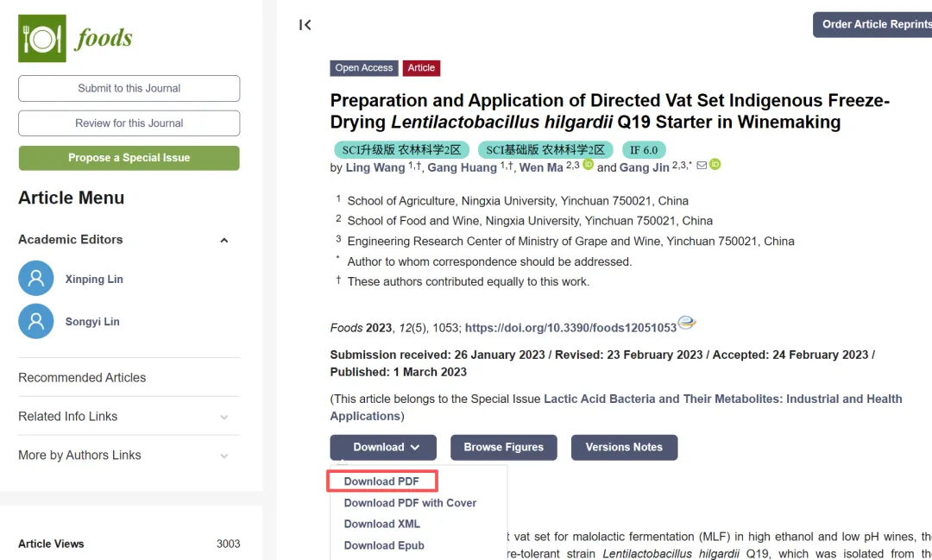
Task: Click the email envelope icon for Gang Jin
Action: (x=702, y=166)
